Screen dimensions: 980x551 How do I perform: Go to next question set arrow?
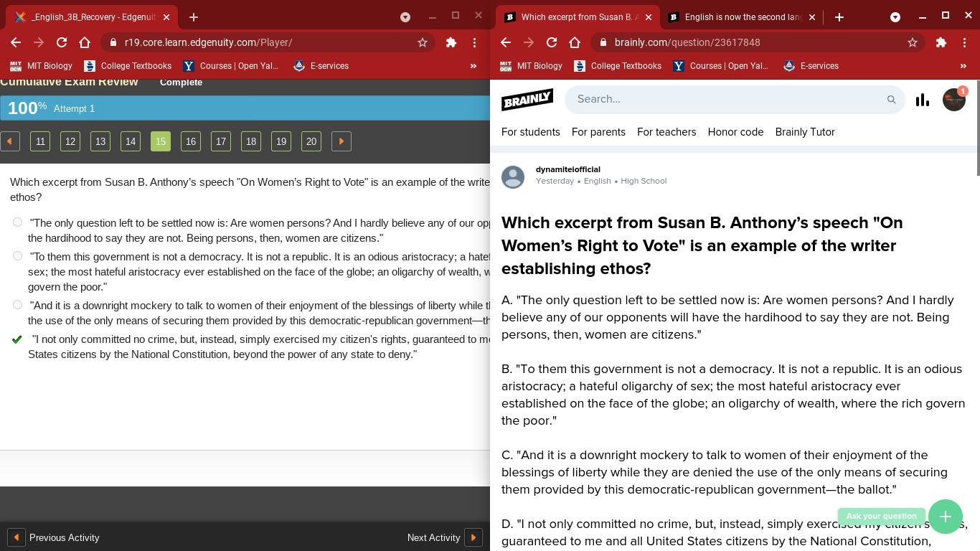(x=341, y=141)
